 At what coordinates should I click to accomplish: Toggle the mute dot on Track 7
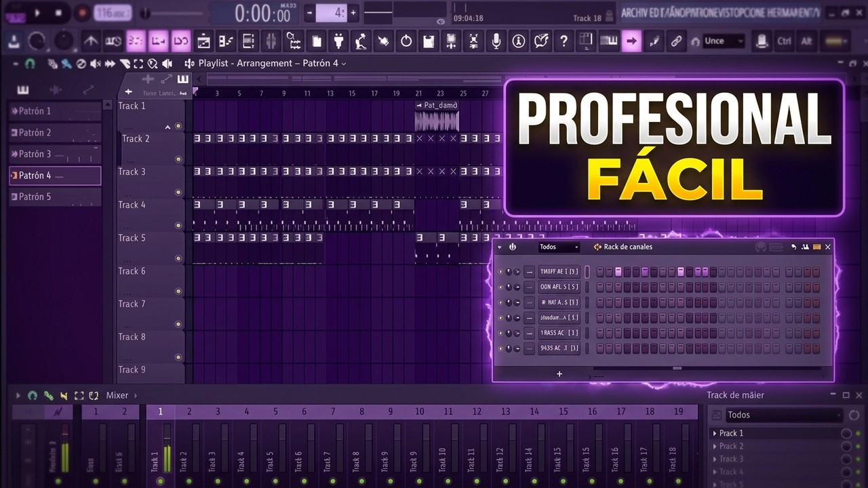click(x=178, y=324)
